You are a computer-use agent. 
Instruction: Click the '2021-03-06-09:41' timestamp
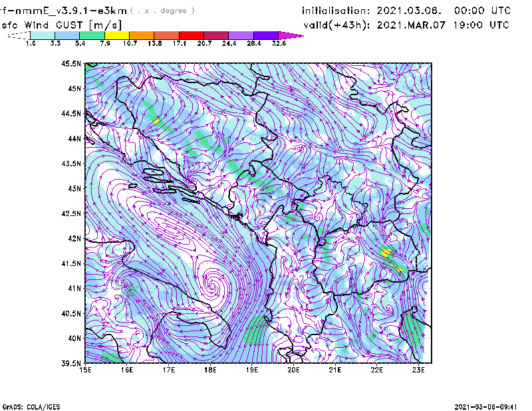[486, 407]
